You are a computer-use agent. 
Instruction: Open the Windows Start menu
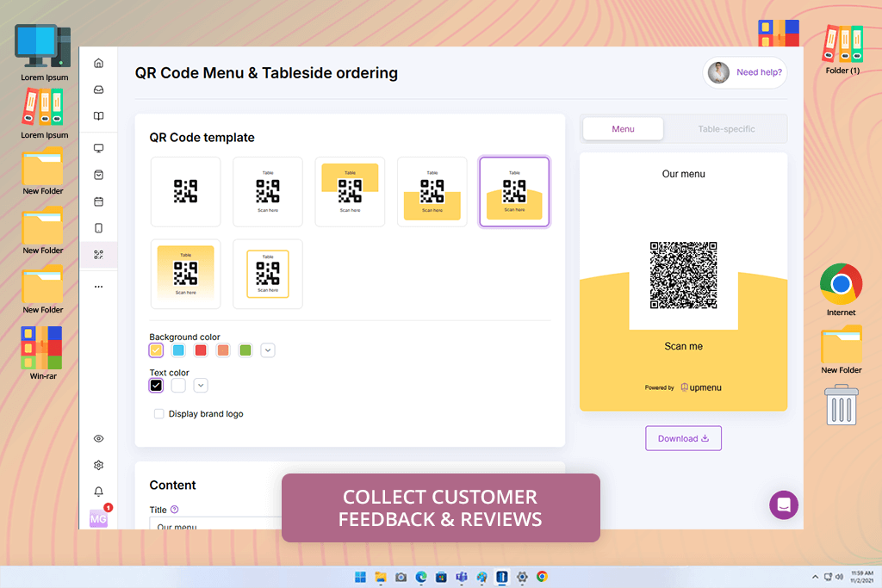click(361, 577)
